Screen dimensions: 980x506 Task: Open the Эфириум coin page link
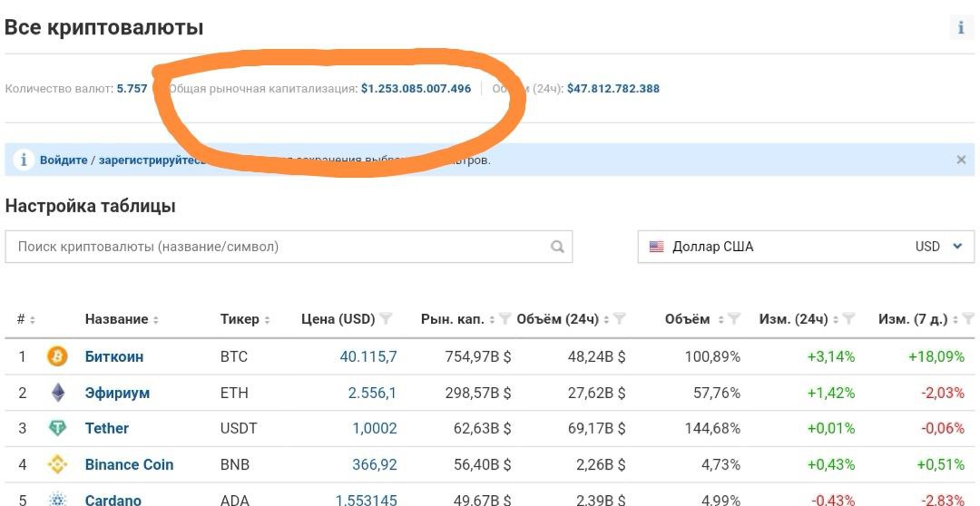coord(117,393)
